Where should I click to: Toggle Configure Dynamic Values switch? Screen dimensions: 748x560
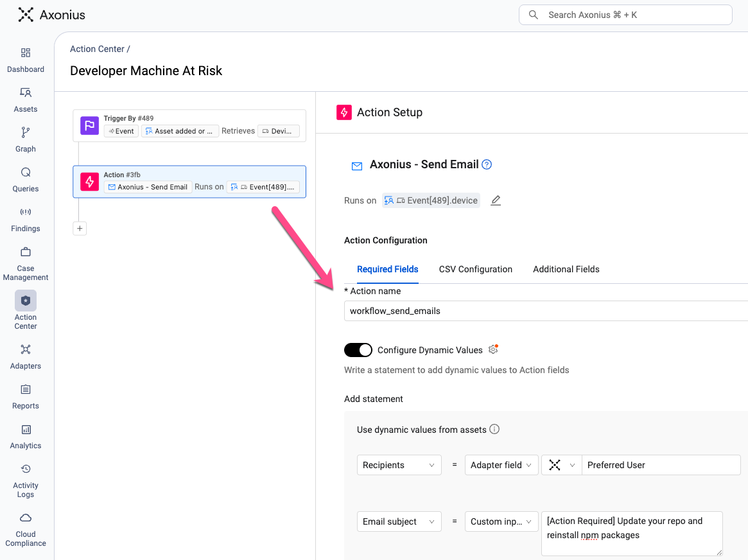[x=358, y=350]
